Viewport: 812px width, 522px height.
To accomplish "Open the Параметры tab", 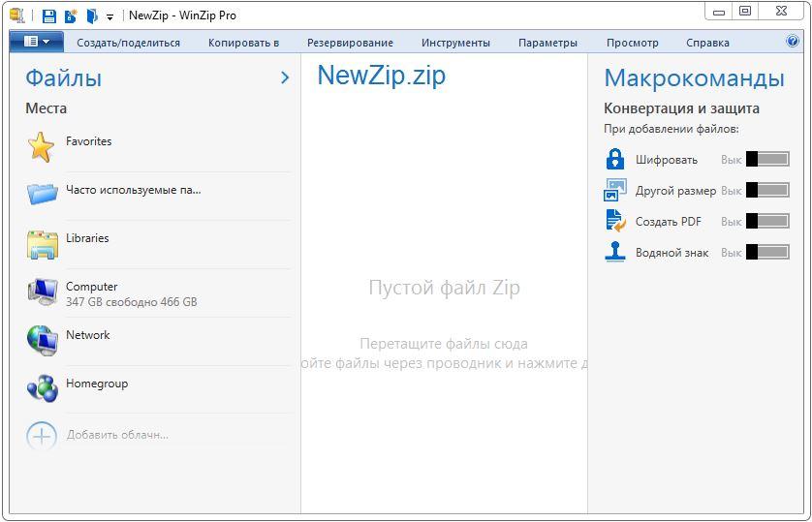I will (547, 43).
